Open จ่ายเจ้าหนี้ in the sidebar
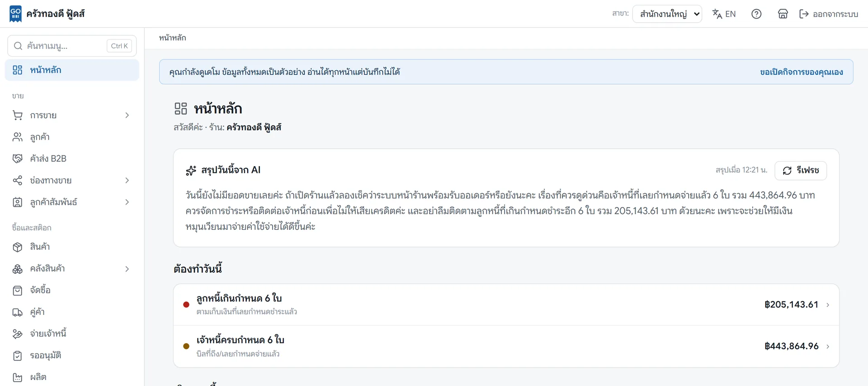The height and width of the screenshot is (386, 868). pos(72,334)
